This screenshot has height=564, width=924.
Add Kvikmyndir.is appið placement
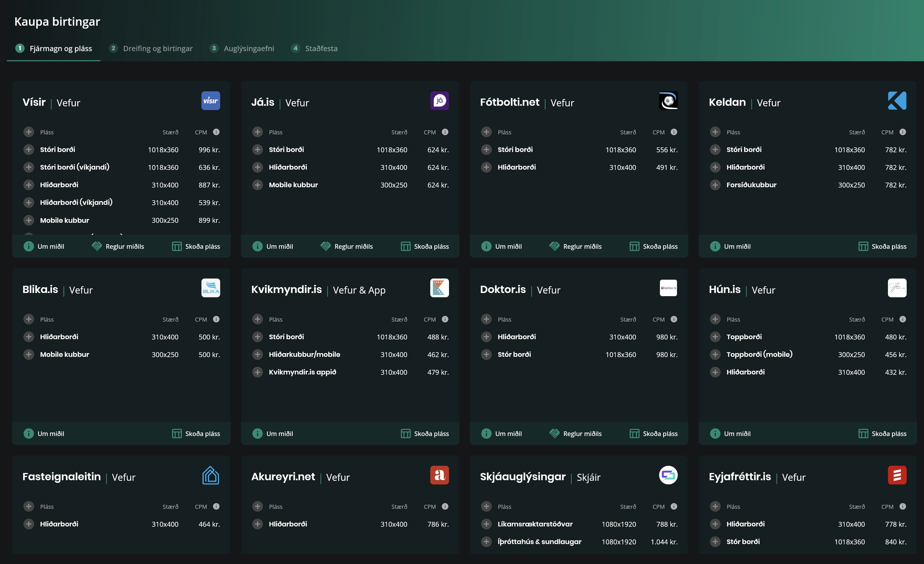tap(257, 372)
